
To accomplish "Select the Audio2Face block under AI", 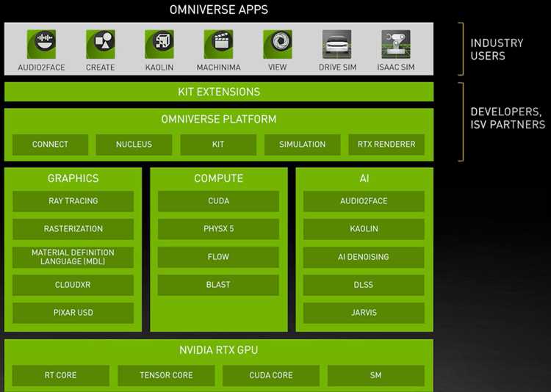I will click(x=364, y=201).
